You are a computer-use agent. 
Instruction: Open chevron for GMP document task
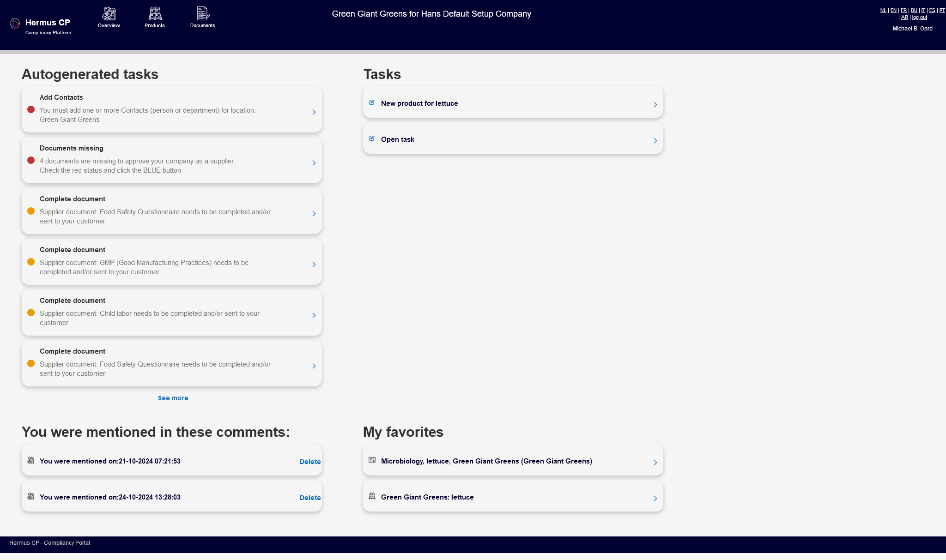[x=314, y=265]
